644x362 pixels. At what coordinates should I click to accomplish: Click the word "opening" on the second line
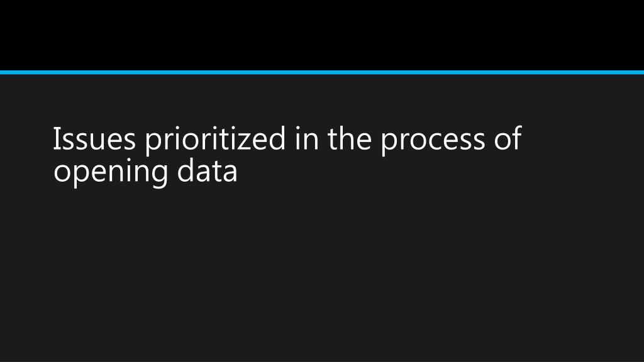click(111, 173)
